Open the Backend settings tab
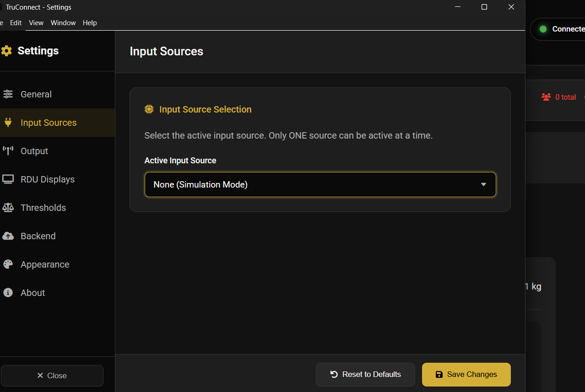This screenshot has width=585, height=392. (57, 236)
